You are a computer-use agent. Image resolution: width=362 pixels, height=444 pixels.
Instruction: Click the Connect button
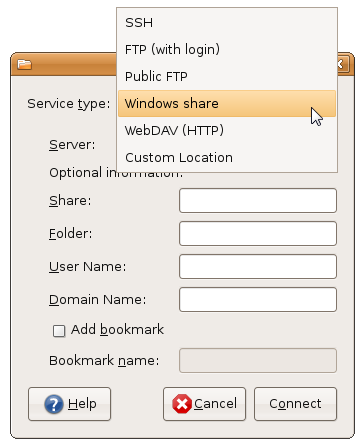[x=295, y=404]
